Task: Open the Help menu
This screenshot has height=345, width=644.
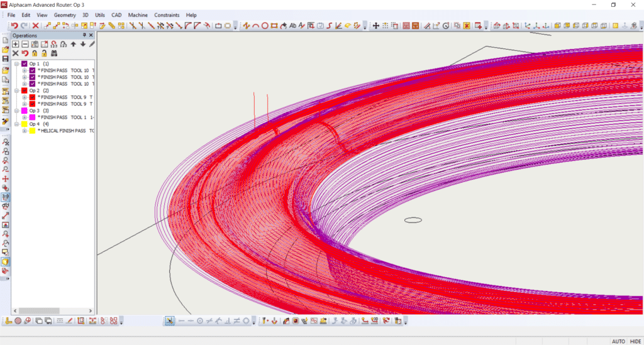Action: point(191,15)
